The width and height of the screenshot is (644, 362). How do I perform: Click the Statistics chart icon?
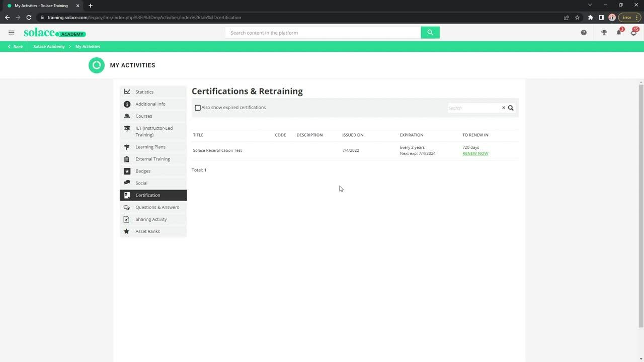point(127,92)
